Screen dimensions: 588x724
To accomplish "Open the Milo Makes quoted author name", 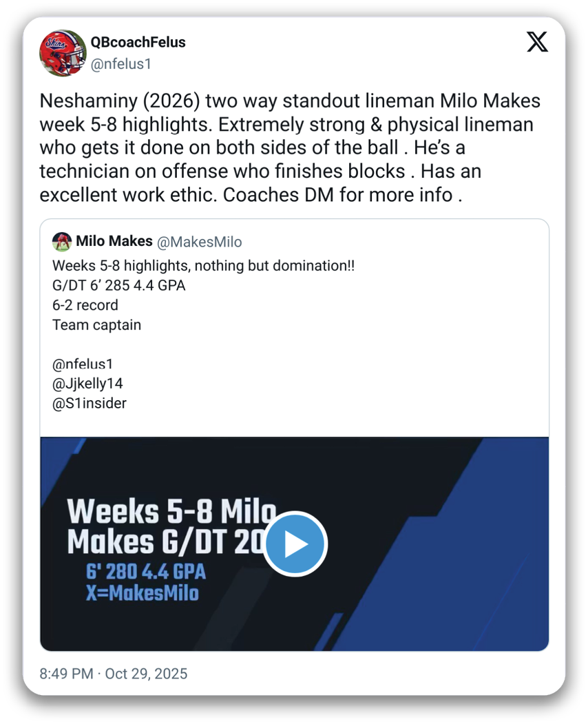I will click(114, 241).
